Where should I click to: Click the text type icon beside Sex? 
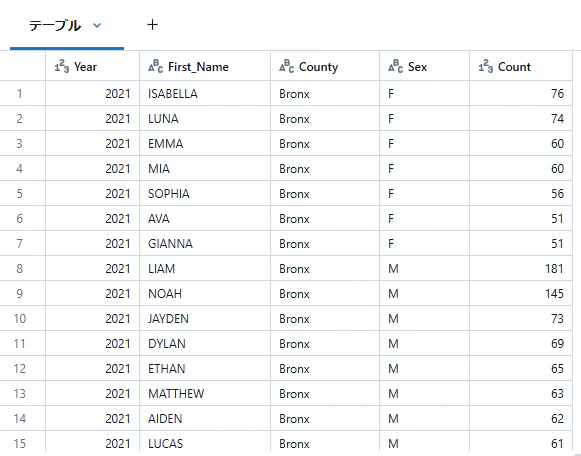click(x=395, y=67)
